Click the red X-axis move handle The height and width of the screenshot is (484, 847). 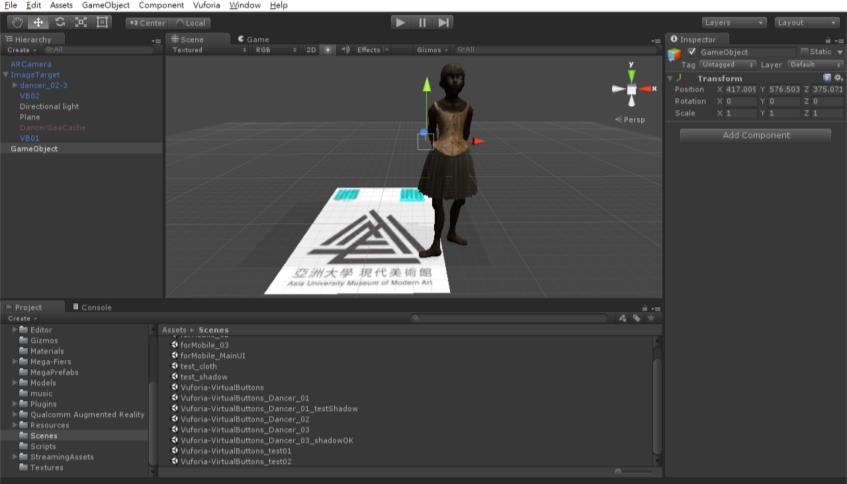pos(478,142)
